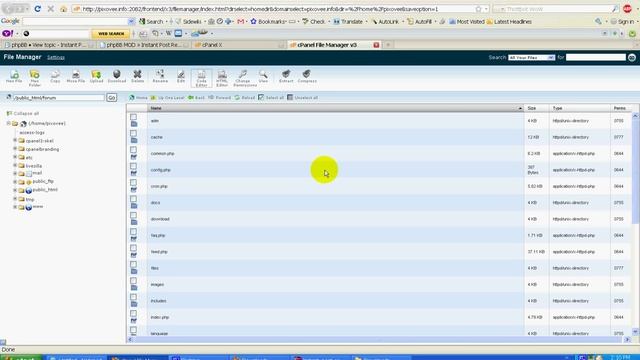The height and width of the screenshot is (360, 640).
Task: Click the Go button beside path field
Action: [x=111, y=98]
